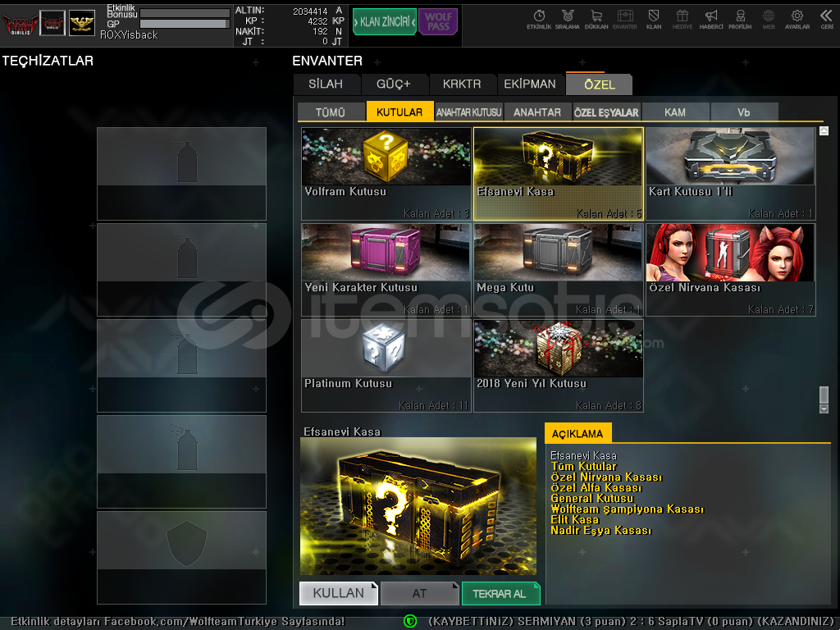
Task: Click inventory scrollbar down arrow
Action: click(x=824, y=409)
